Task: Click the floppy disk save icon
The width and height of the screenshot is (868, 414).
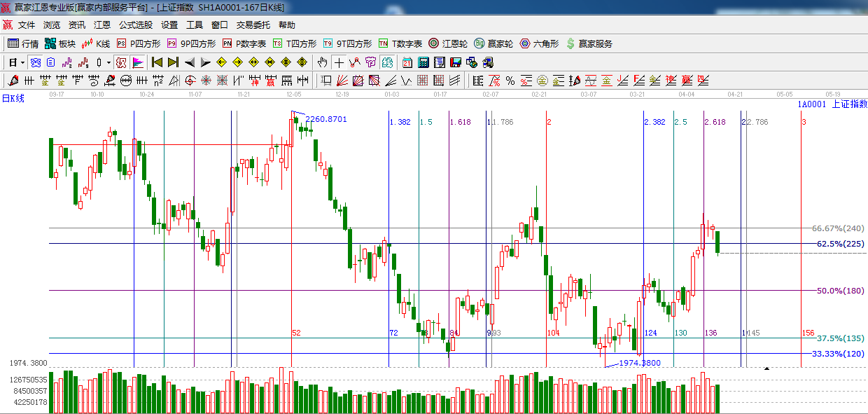Action: (x=456, y=62)
